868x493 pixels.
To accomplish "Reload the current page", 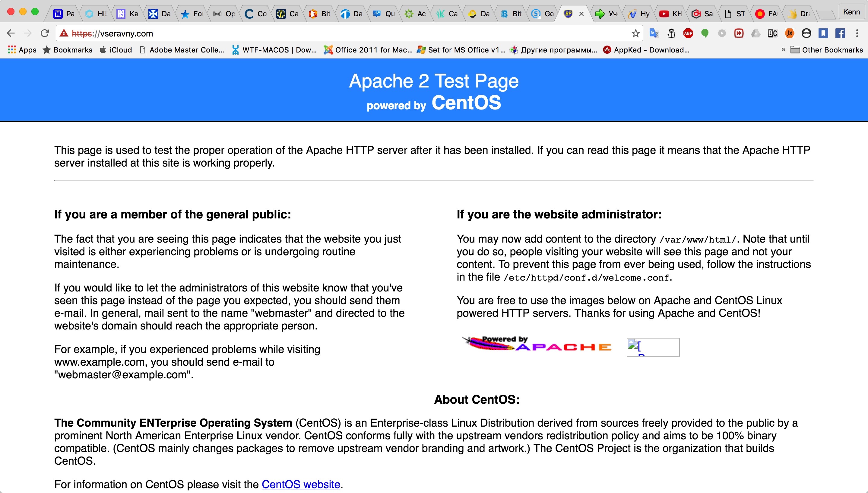I will (x=45, y=33).
